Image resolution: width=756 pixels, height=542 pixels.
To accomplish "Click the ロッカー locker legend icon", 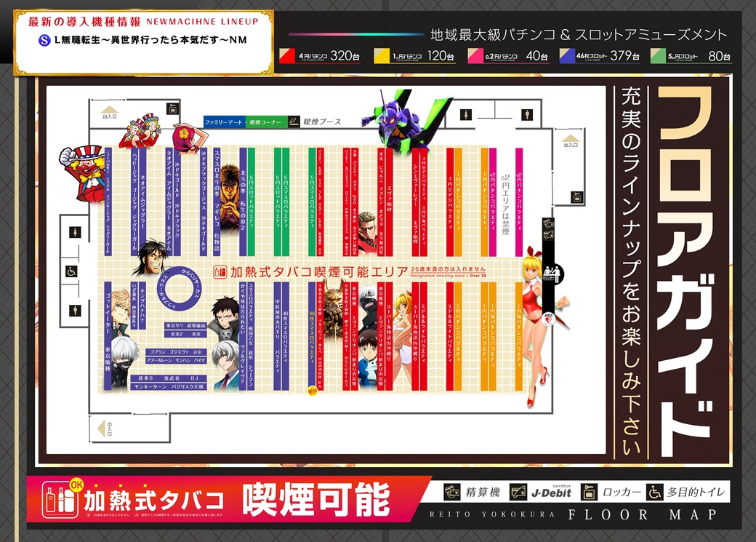I will coord(589,492).
